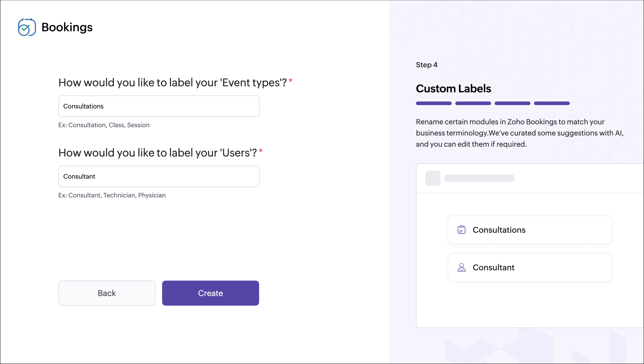This screenshot has width=644, height=364.
Task: Click the gray placeholder bar in preview header
Action: pyautogui.click(x=479, y=178)
